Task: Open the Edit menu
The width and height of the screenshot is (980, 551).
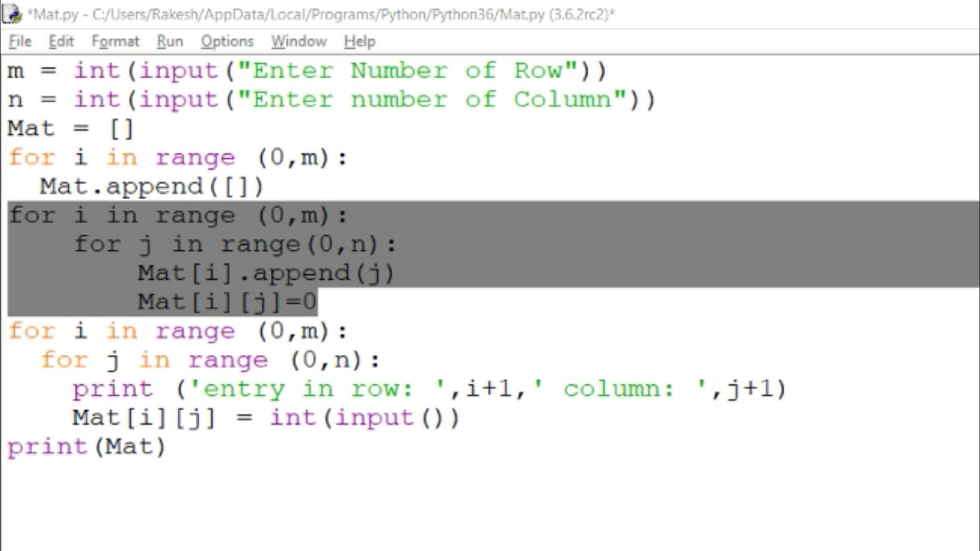Action: point(60,41)
